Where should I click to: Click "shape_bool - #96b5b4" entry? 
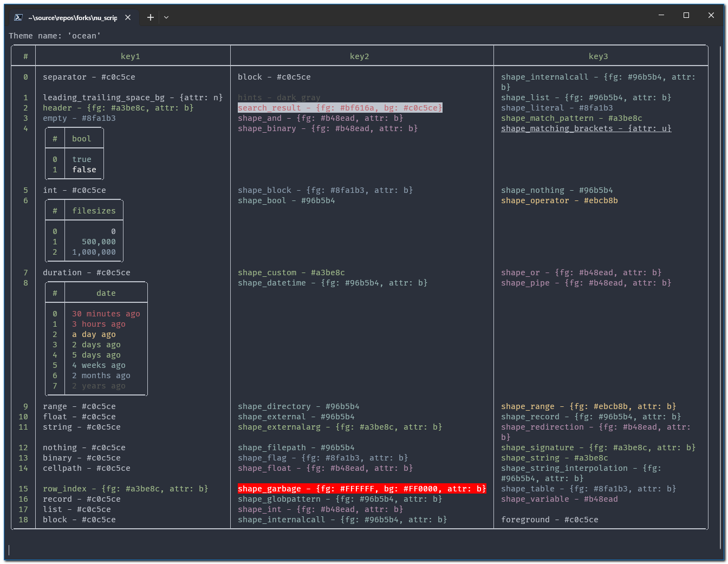tap(287, 200)
